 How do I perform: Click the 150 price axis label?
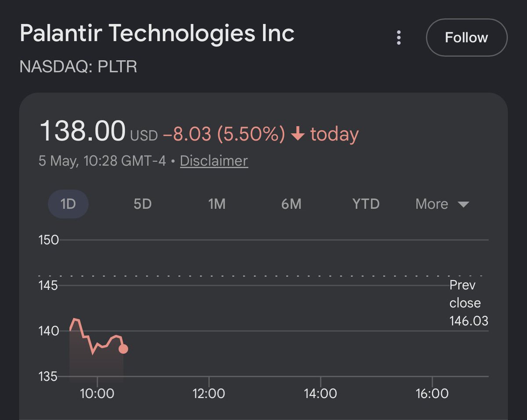49,240
